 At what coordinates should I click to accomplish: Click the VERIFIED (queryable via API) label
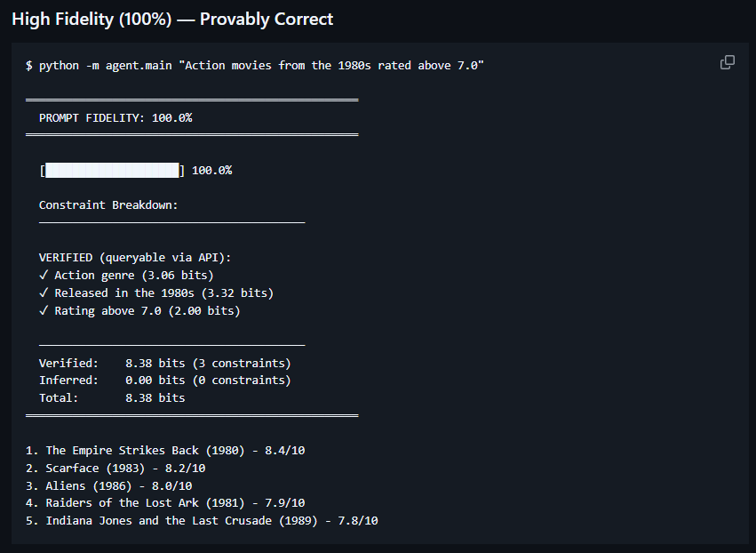(x=135, y=258)
